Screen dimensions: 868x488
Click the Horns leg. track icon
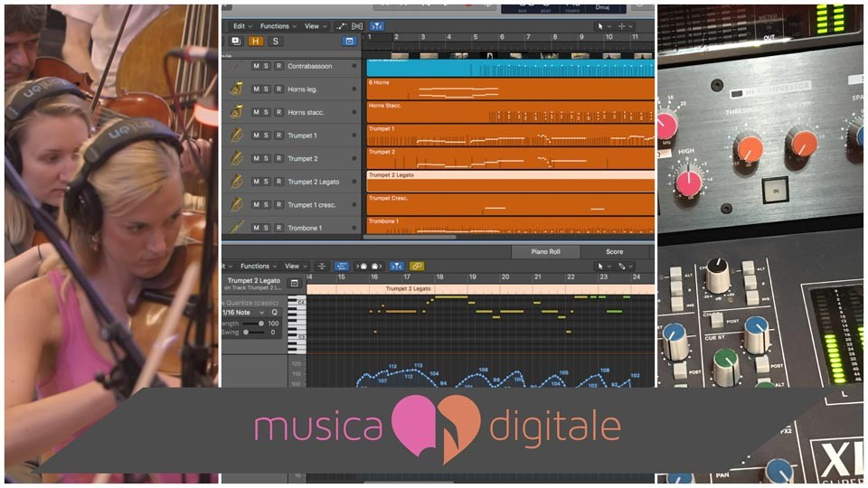(x=236, y=89)
